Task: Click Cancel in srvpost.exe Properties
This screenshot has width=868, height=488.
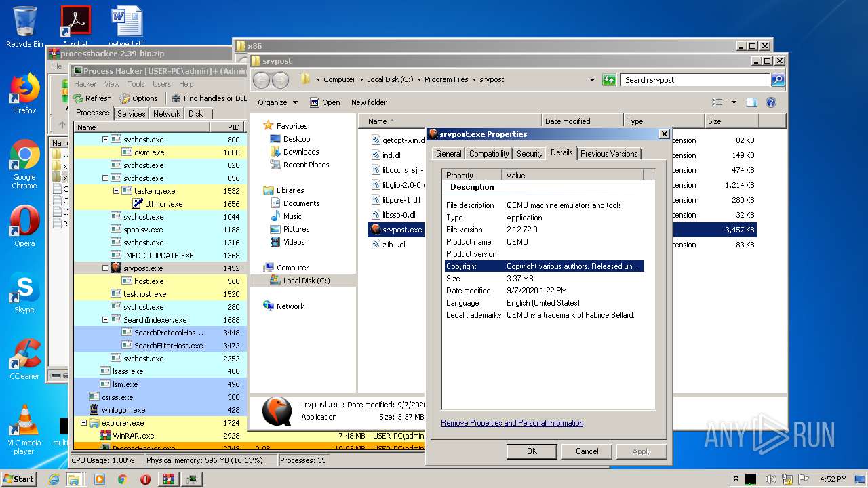Action: click(x=587, y=451)
